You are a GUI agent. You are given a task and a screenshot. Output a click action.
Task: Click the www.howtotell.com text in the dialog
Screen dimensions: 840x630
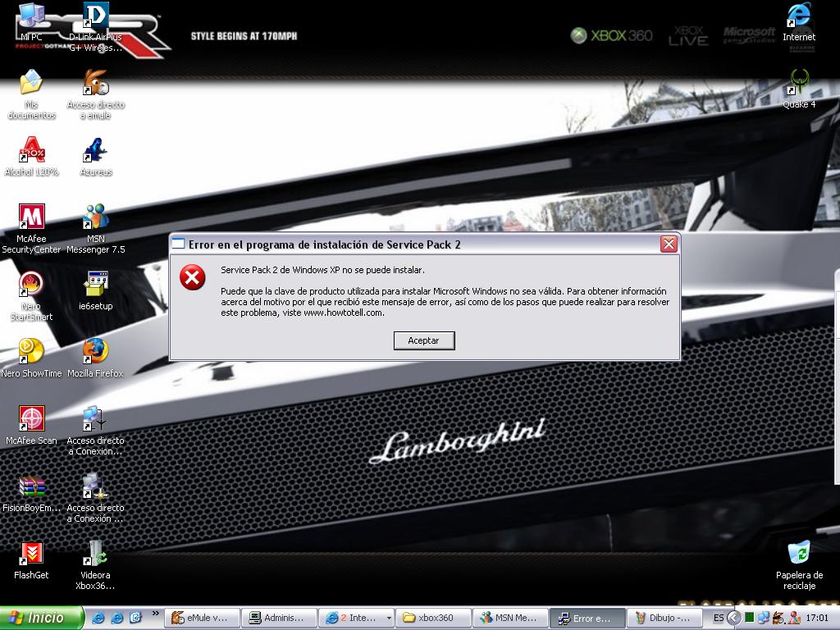coord(343,313)
